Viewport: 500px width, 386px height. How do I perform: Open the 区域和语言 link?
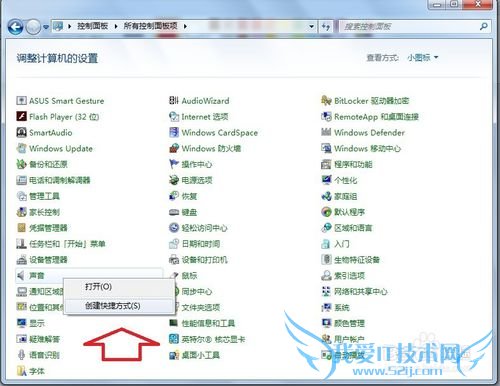click(353, 228)
